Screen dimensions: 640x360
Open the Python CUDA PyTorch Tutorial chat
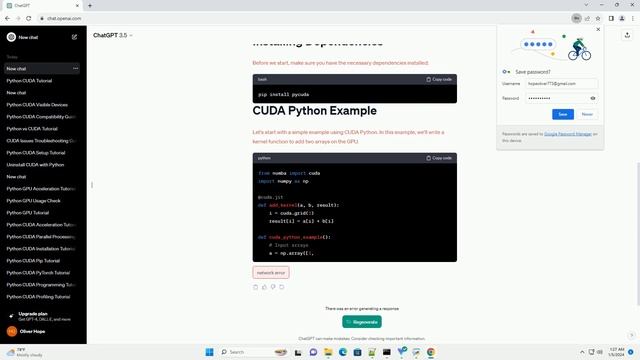[38, 273]
